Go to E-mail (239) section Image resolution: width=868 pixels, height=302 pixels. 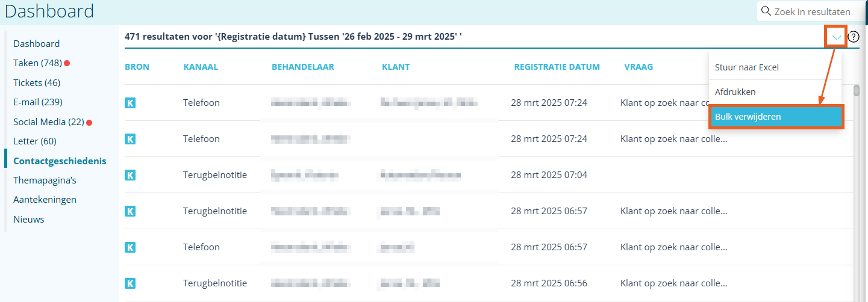coord(38,102)
